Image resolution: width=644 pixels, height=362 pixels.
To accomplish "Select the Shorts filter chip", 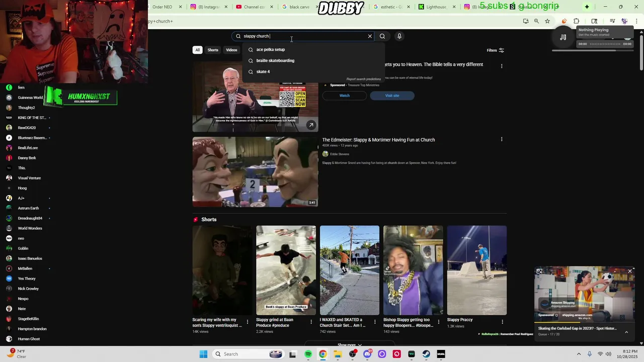I will (213, 50).
